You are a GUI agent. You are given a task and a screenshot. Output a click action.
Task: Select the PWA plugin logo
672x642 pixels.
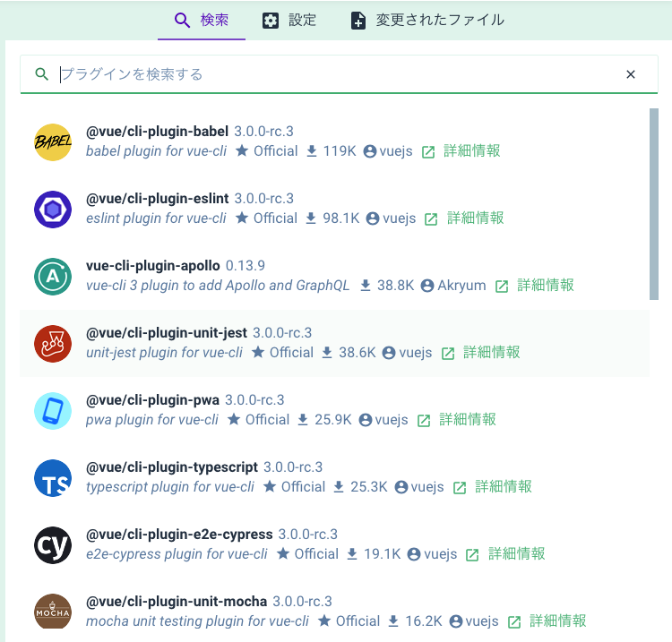(x=53, y=411)
